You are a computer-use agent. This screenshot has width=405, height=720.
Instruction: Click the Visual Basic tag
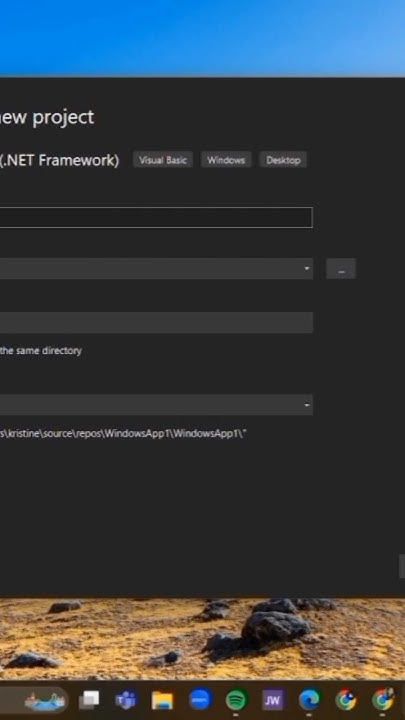pyautogui.click(x=163, y=160)
